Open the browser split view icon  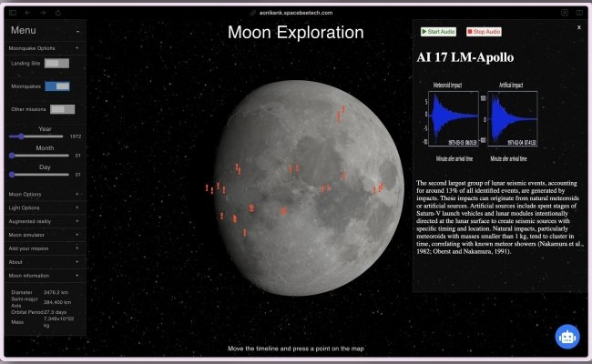(x=580, y=13)
